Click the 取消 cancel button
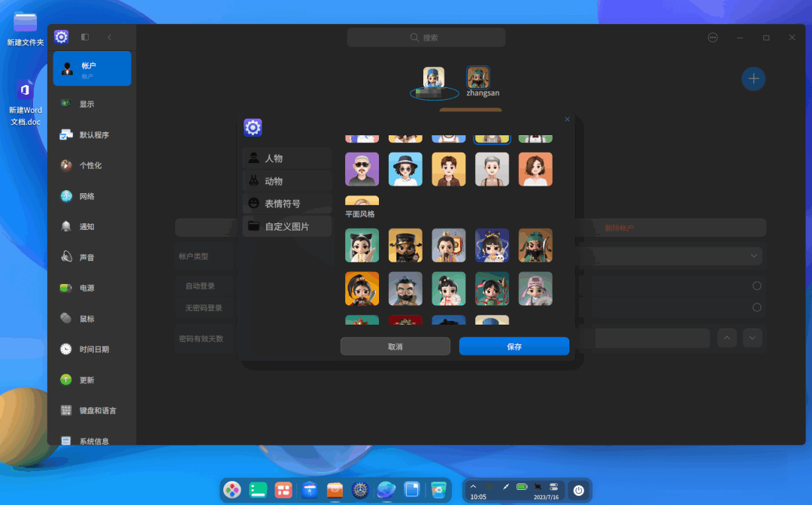The width and height of the screenshot is (812, 505). [395, 346]
